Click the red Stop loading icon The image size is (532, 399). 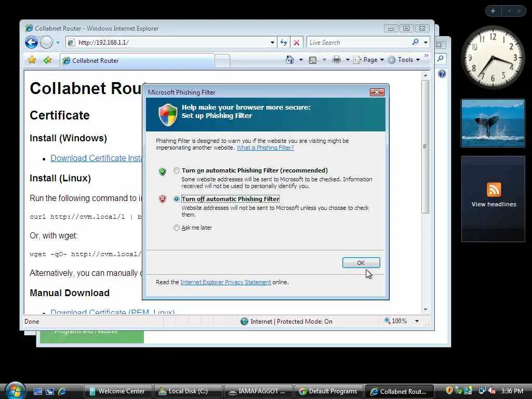tap(297, 43)
